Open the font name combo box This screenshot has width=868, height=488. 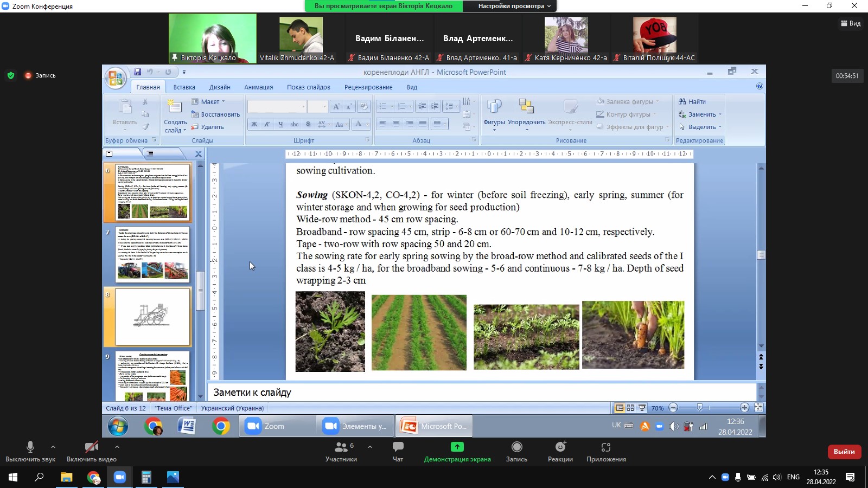277,106
